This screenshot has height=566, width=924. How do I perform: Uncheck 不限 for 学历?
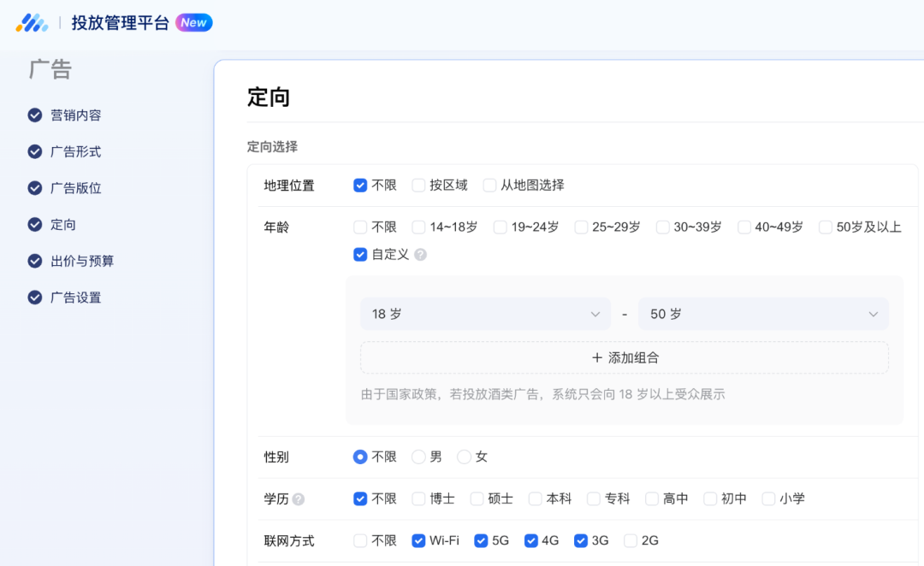[x=360, y=498]
